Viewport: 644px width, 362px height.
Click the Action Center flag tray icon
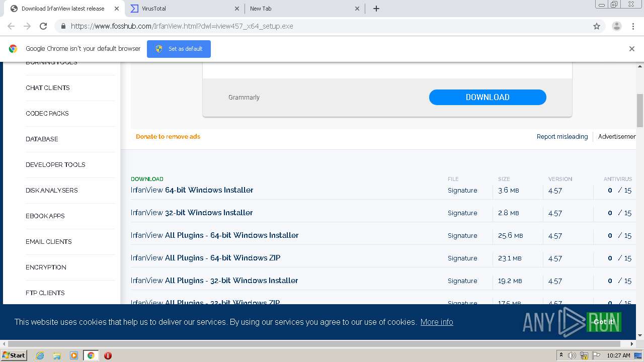[x=596, y=355]
